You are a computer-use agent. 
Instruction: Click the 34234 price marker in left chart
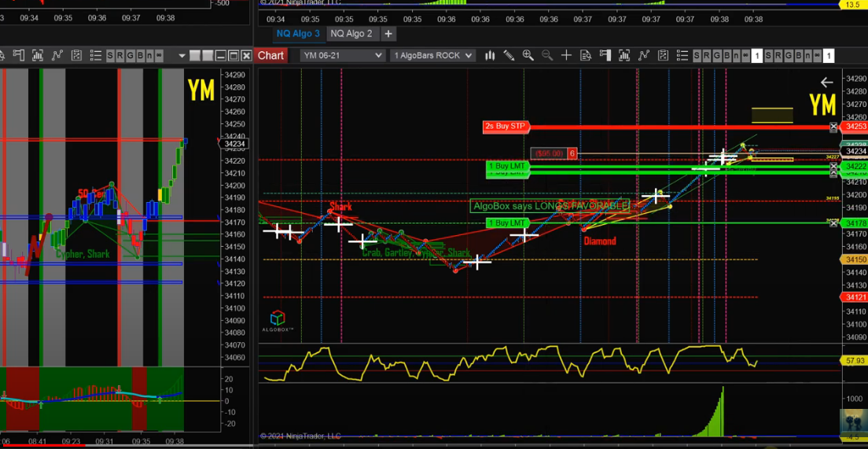point(235,144)
